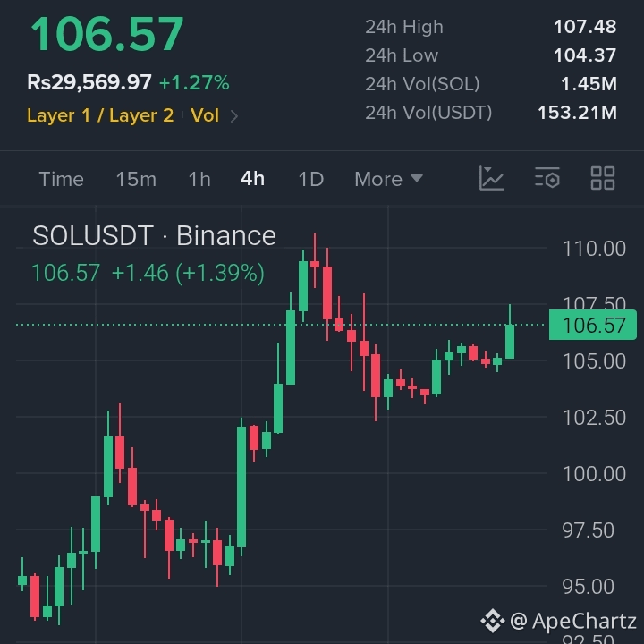
Task: Click the 110.00 price axis label
Action: click(x=594, y=249)
